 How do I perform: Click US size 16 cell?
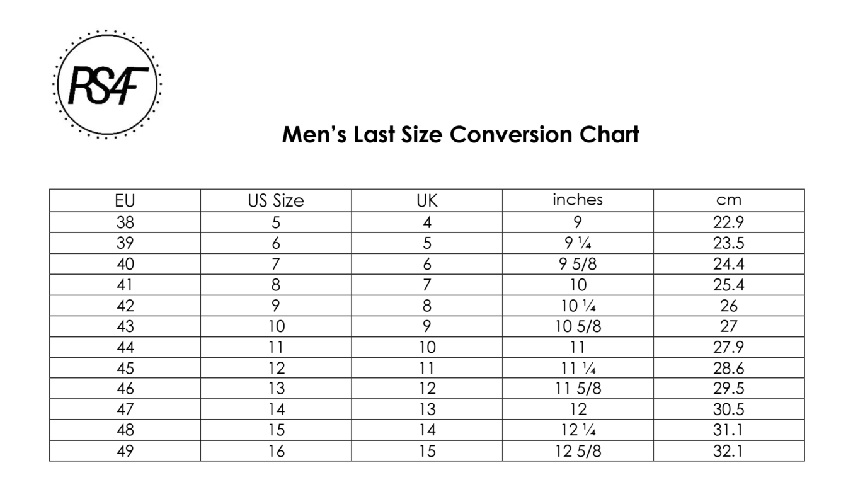(276, 451)
